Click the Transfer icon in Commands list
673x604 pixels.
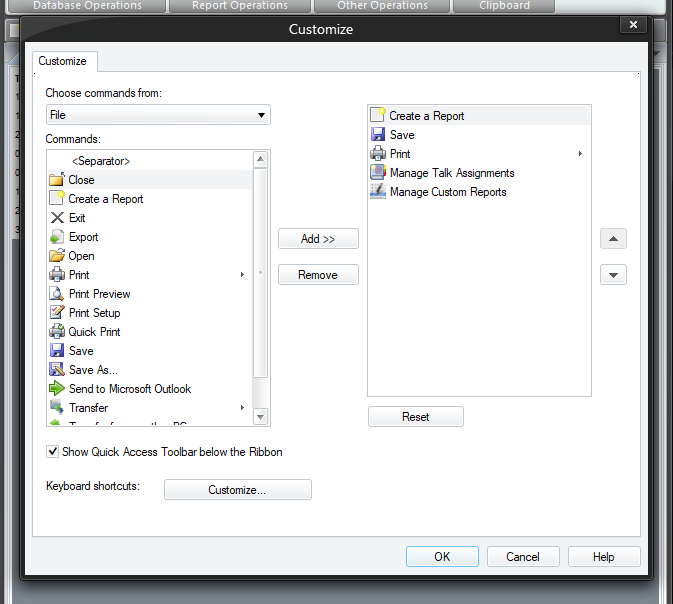[x=57, y=407]
